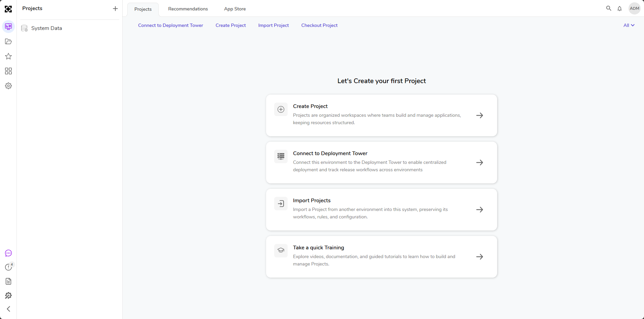This screenshot has height=319, width=644.
Task: Open the apps grid icon
Action: point(8,71)
